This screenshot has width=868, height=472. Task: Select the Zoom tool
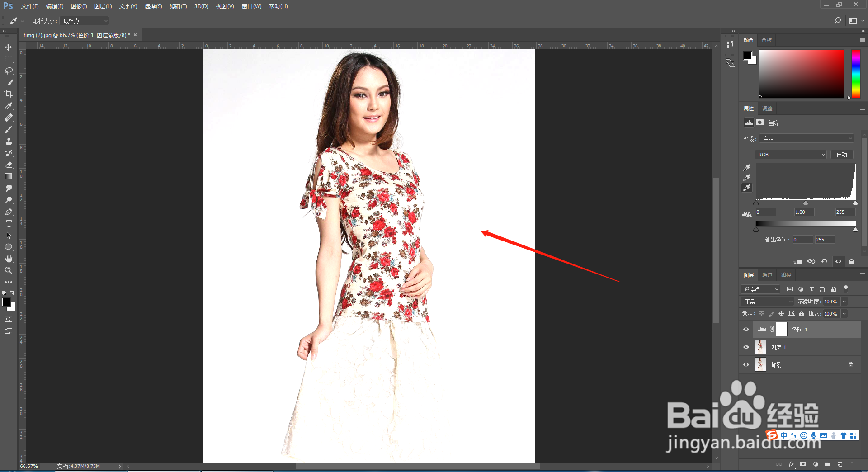pyautogui.click(x=9, y=270)
